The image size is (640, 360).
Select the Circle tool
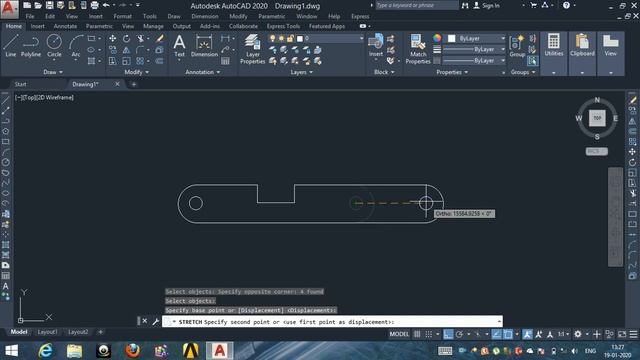point(54,45)
